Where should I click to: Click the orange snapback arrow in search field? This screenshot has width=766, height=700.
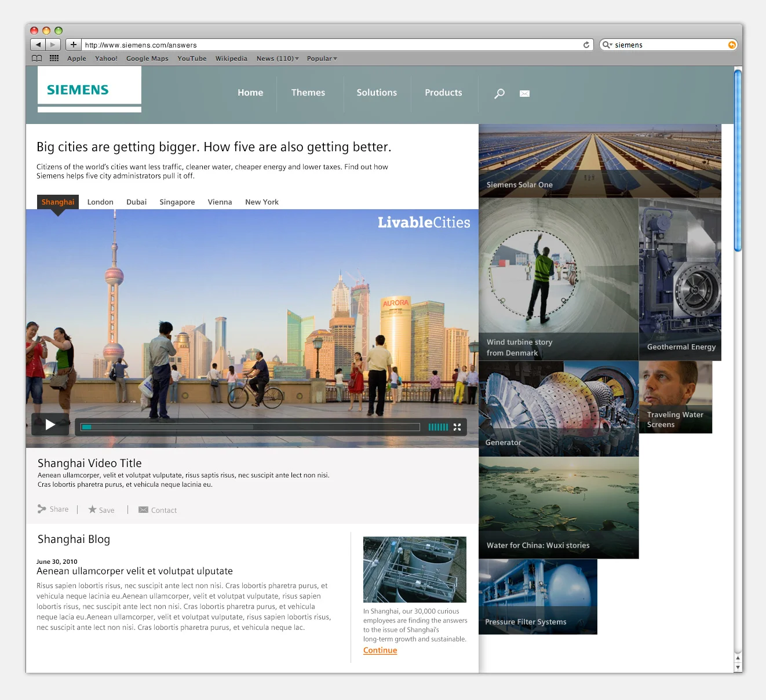tap(732, 45)
